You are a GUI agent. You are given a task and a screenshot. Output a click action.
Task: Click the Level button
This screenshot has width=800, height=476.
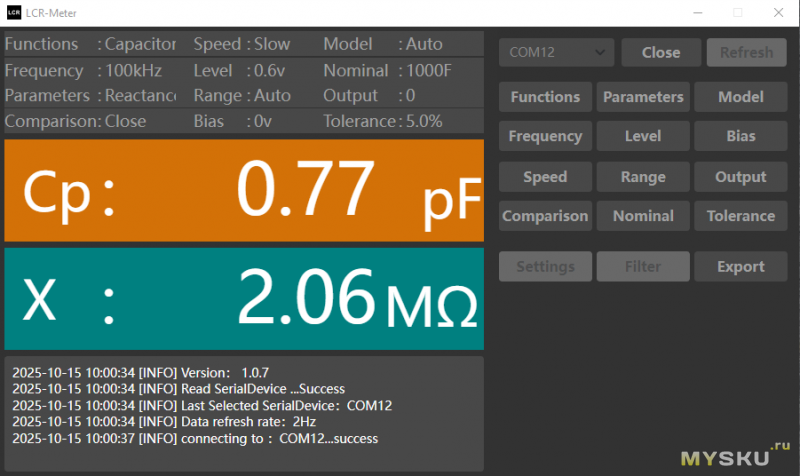tap(643, 136)
